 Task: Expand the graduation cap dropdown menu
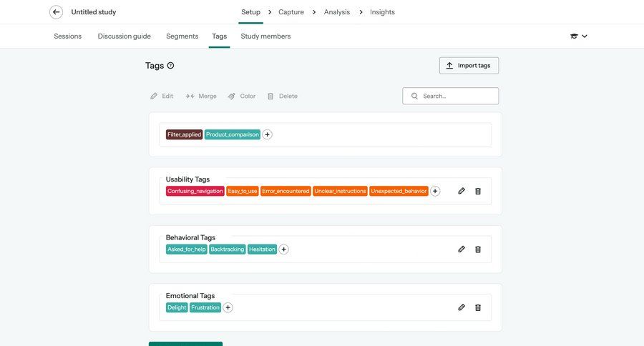coord(579,36)
